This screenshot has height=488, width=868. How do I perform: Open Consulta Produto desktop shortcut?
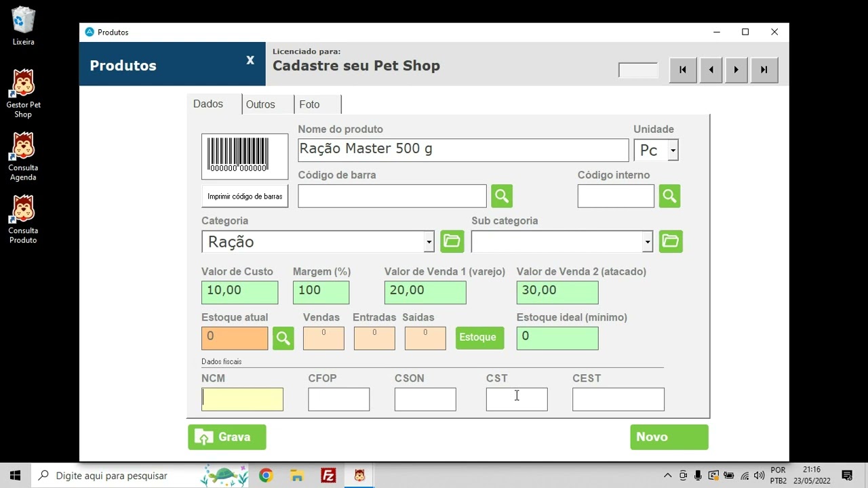(x=23, y=220)
